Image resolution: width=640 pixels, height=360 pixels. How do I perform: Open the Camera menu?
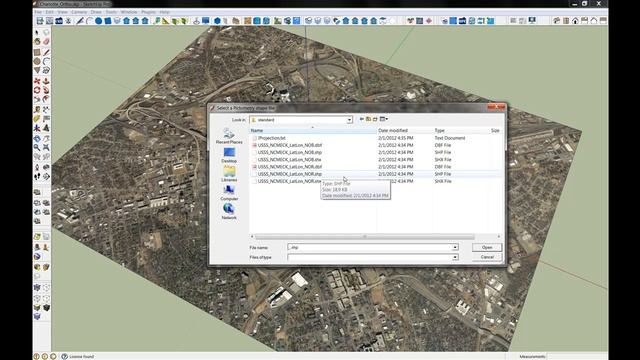79,12
